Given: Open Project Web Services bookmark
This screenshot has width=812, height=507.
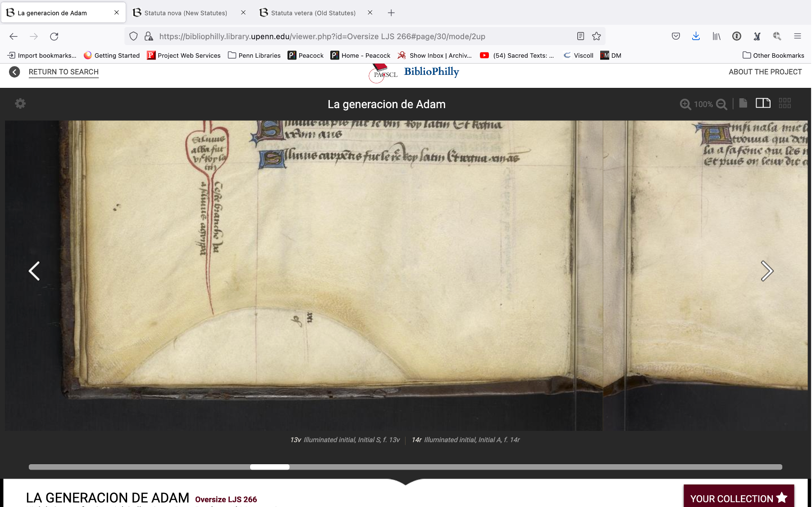Looking at the screenshot, I should 184,55.
